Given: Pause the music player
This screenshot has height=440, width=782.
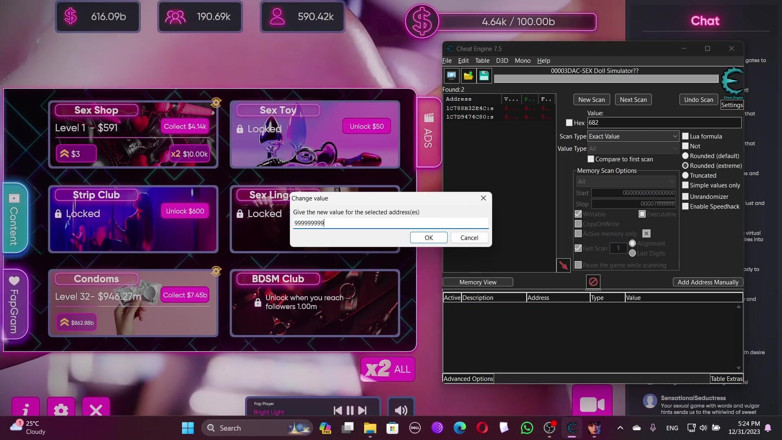Looking at the screenshot, I should pyautogui.click(x=350, y=410).
